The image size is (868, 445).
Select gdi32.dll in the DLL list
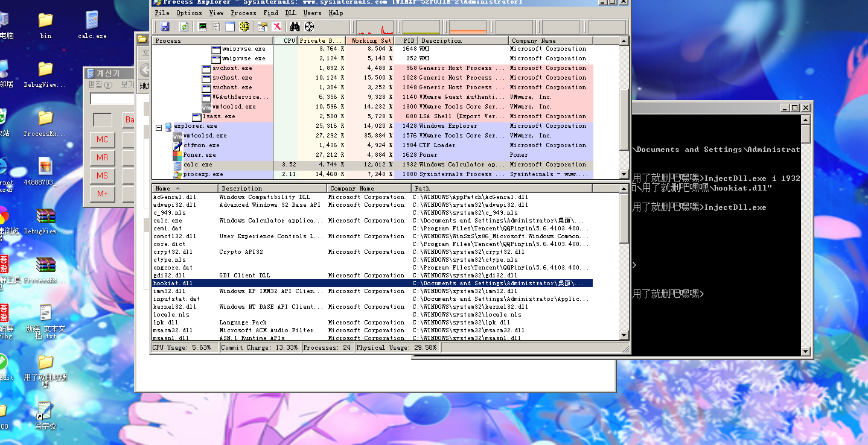[x=372, y=275]
